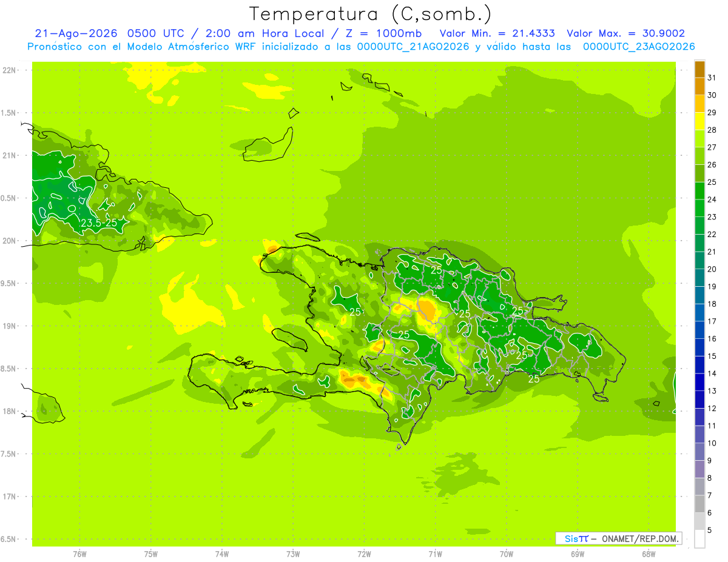Click the latitude label '19N'
The width and height of the screenshot is (728, 562).
[x=9, y=326]
